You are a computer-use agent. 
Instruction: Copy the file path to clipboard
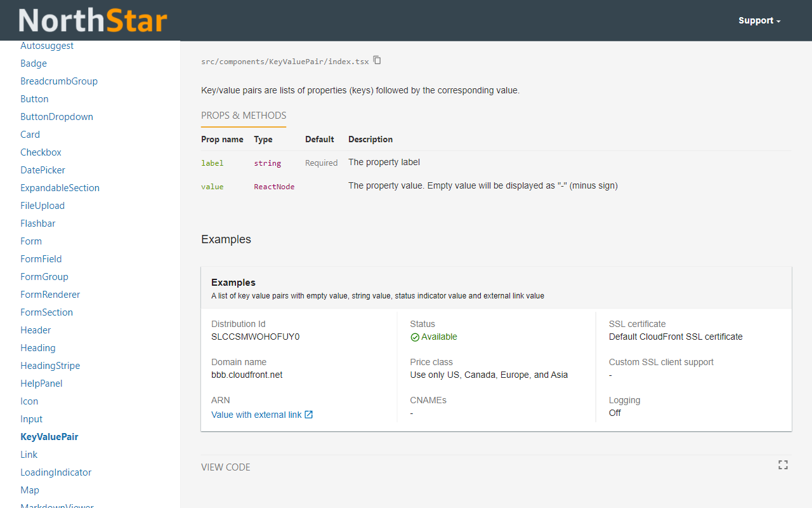tap(377, 60)
